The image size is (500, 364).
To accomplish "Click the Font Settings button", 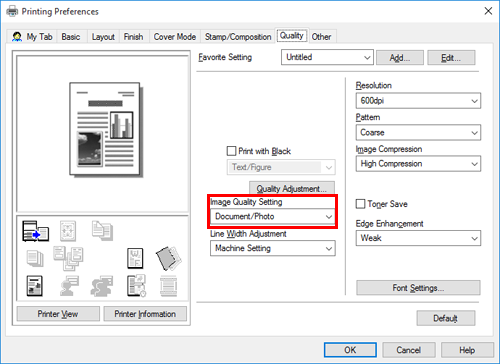I will pyautogui.click(x=418, y=288).
